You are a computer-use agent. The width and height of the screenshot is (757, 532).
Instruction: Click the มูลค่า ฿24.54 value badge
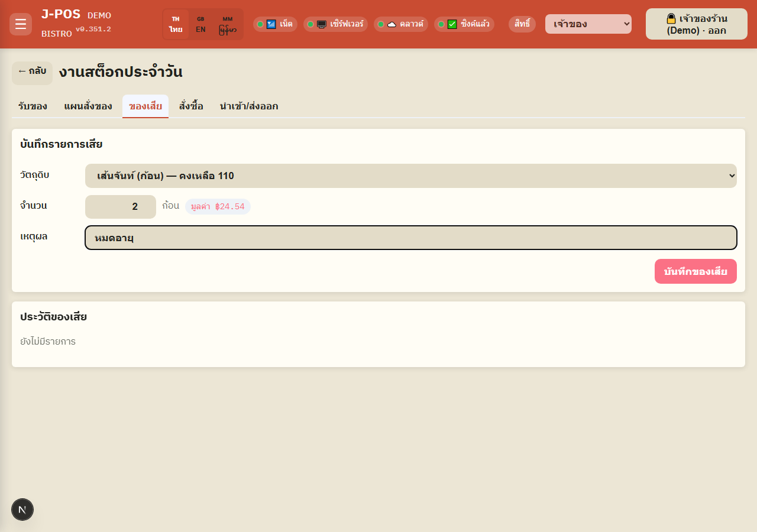218,206
